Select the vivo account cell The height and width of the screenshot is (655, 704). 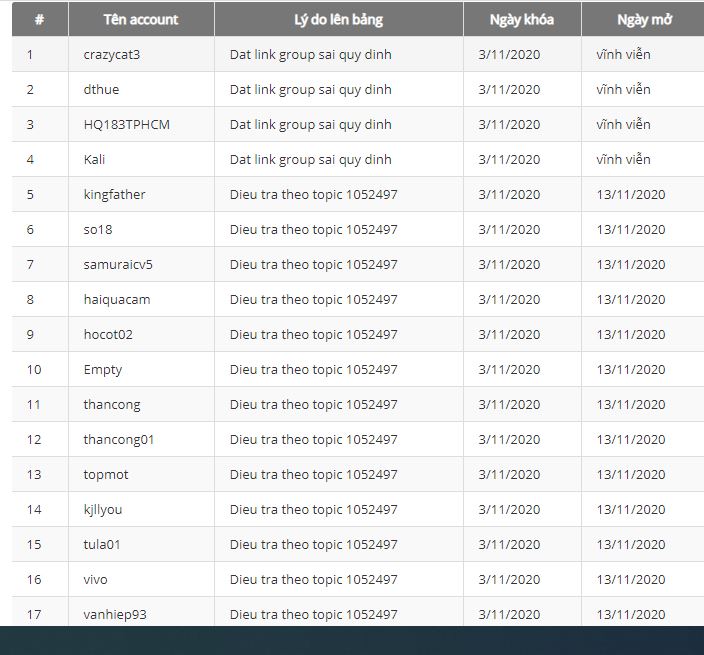pyautogui.click(x=96, y=579)
